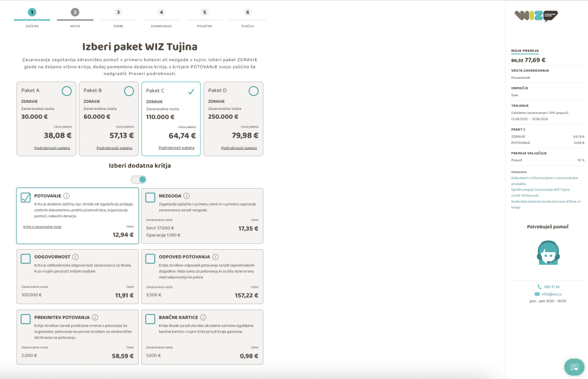Click the phone icon beside 080 11 24
The image size is (588, 379).
pyautogui.click(x=539, y=286)
